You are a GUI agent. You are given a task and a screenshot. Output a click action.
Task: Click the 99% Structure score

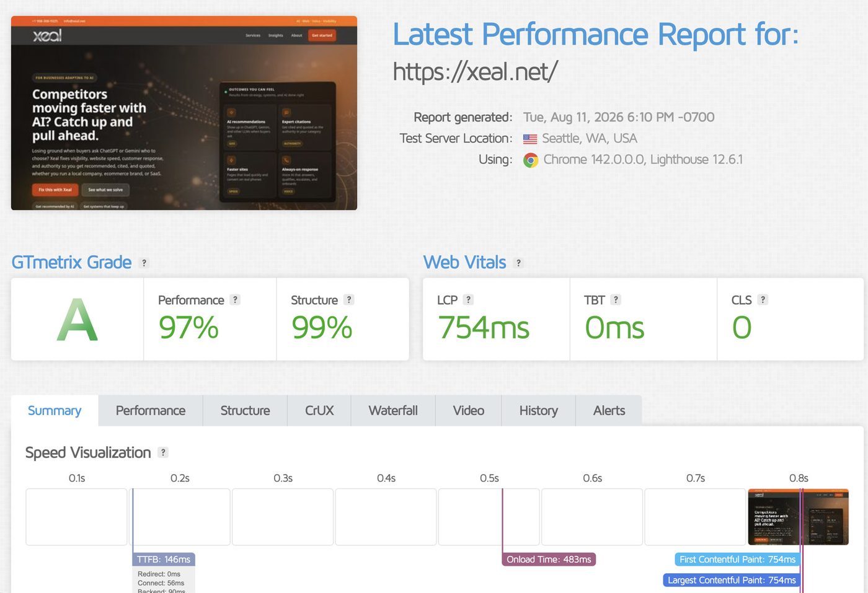tap(322, 328)
